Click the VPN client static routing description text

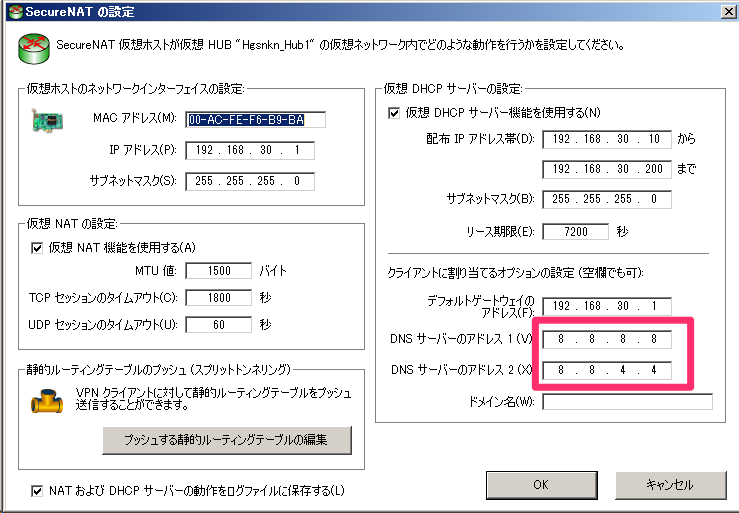click(213, 399)
